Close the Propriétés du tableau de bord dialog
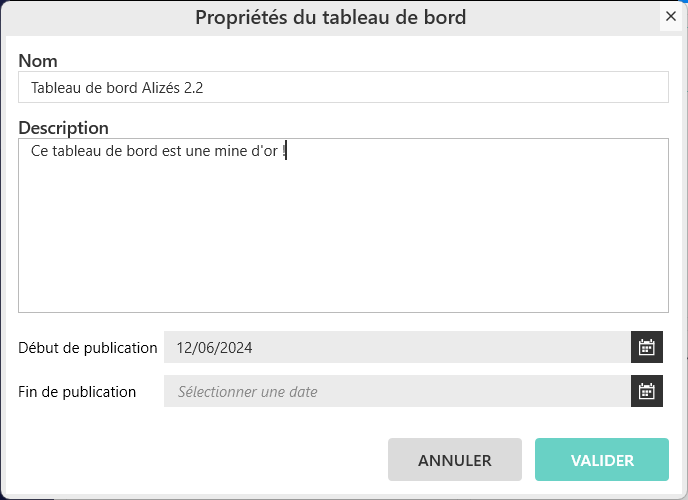This screenshot has width=688, height=500. (670, 17)
